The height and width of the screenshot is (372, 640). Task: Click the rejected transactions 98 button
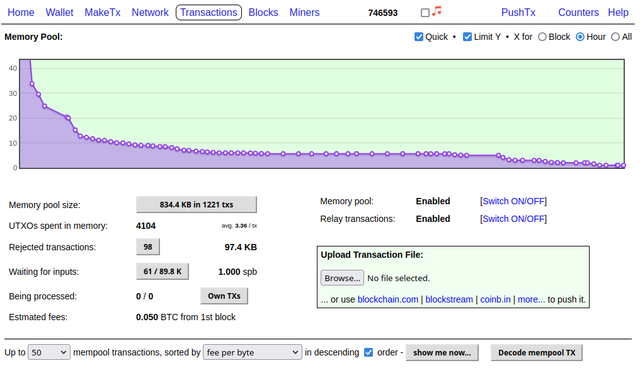148,247
